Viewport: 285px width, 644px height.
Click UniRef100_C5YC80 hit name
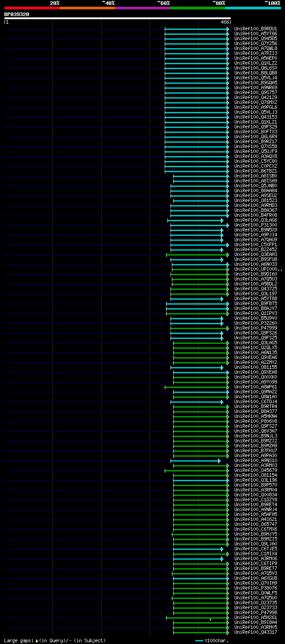click(x=256, y=161)
